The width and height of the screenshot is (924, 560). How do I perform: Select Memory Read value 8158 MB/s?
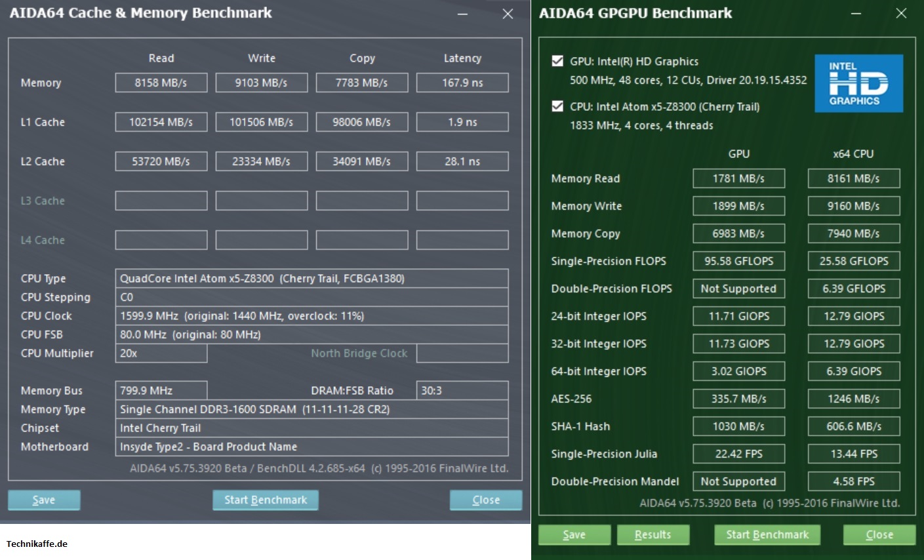(x=161, y=83)
